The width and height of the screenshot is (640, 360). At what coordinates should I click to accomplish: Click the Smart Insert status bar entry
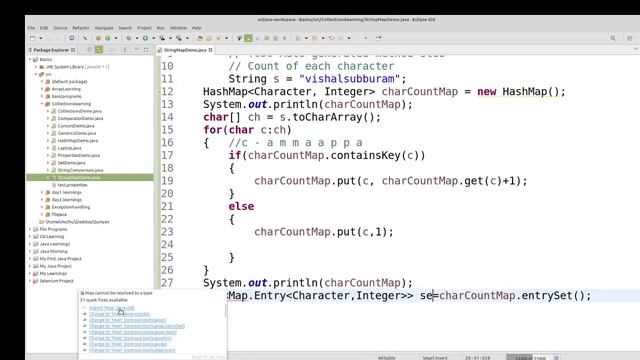tap(435, 358)
